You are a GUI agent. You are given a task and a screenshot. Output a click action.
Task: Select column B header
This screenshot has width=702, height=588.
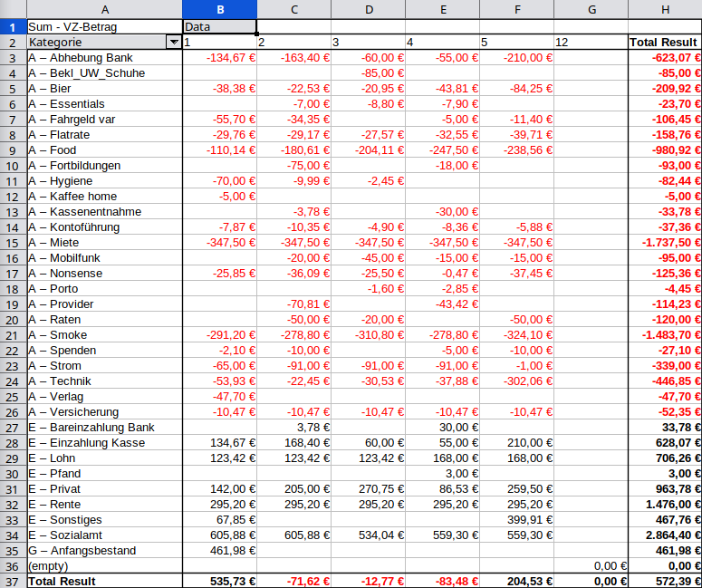pyautogui.click(x=219, y=9)
